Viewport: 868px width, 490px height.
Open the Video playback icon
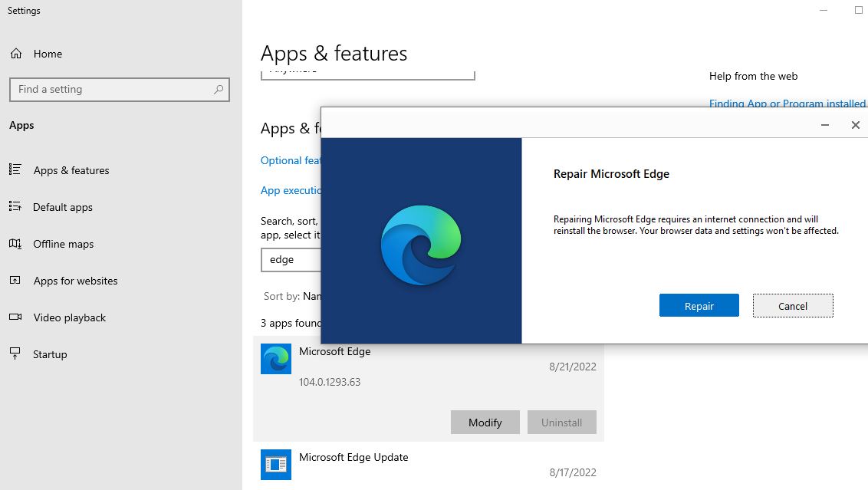point(15,317)
